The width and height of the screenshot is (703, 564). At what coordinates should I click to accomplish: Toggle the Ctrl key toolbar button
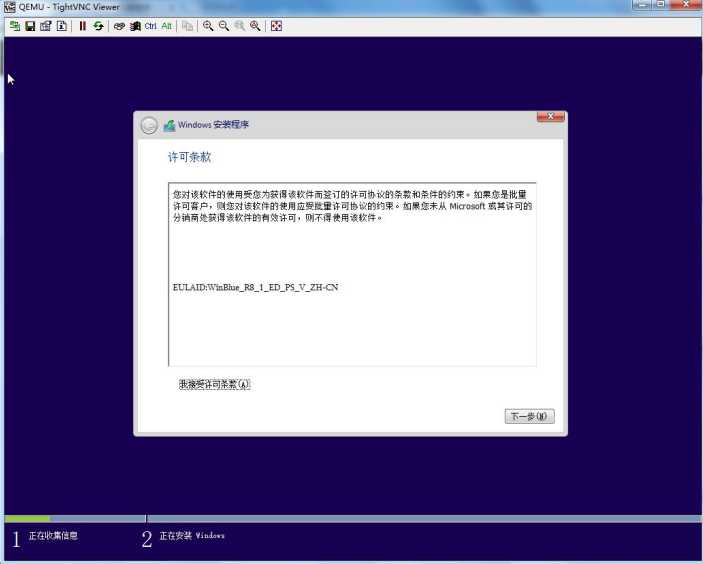pos(151,26)
